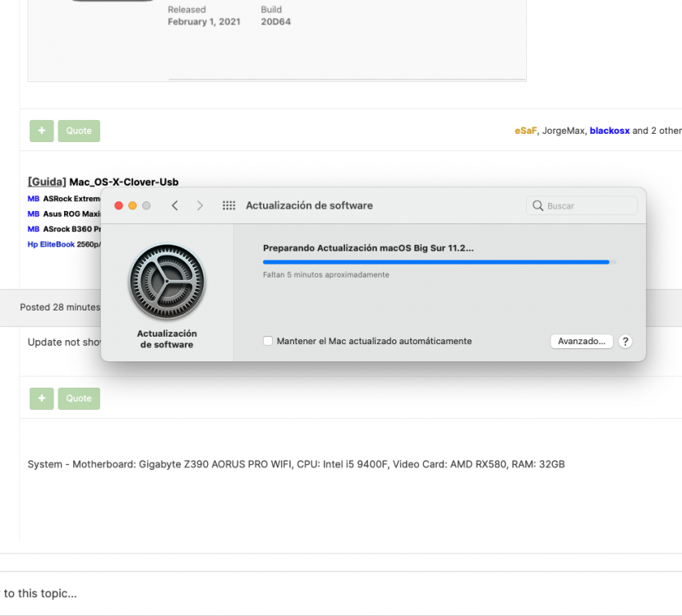Click the build number 20D64
Viewport: 682px width, 616px height.
click(x=276, y=21)
